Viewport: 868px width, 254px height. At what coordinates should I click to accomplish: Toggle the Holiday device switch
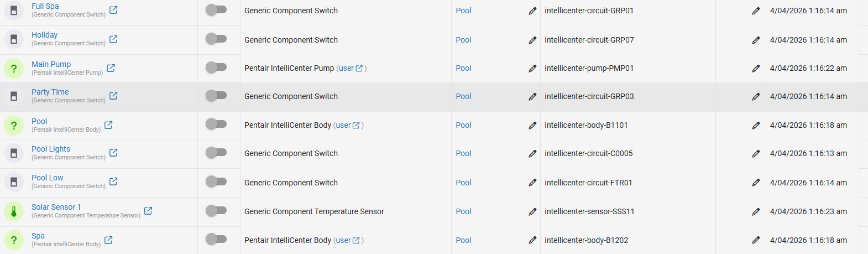click(216, 39)
